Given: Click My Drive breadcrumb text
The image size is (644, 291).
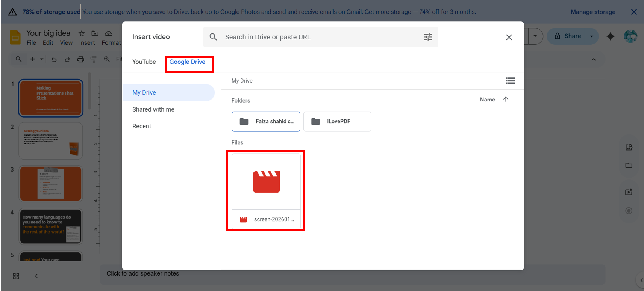Looking at the screenshot, I should pyautogui.click(x=242, y=81).
